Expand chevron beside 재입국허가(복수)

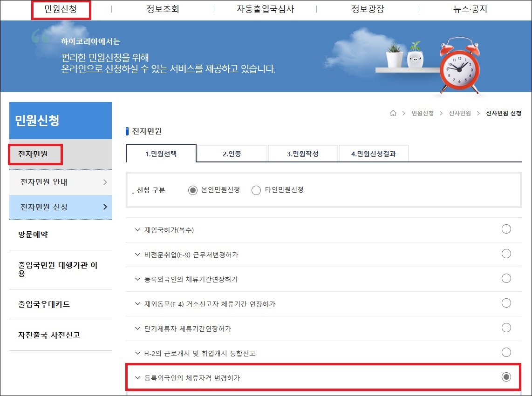[x=137, y=230]
